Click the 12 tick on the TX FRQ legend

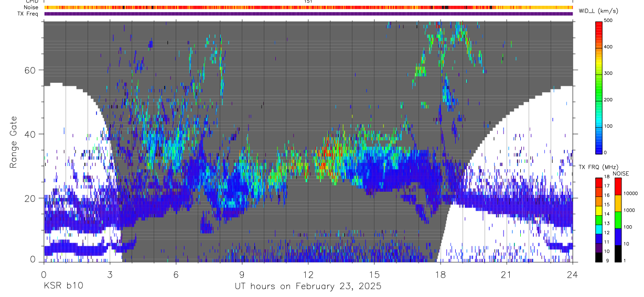coord(607,234)
